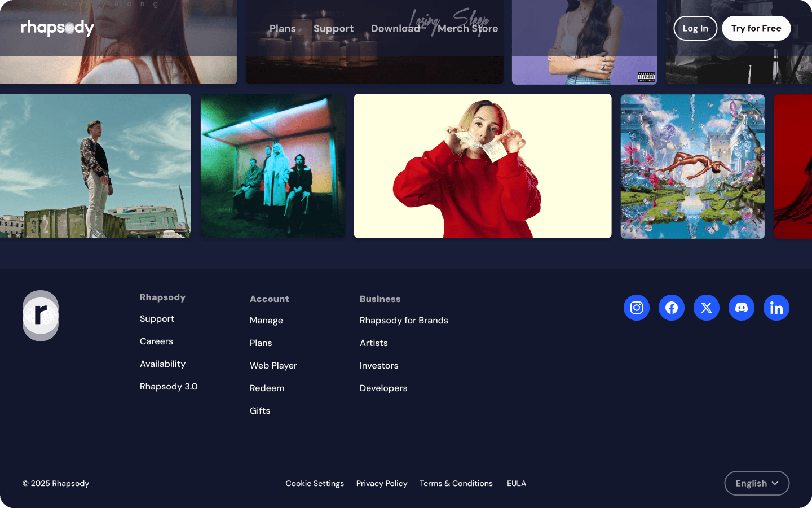
Task: Open Terms & Conditions link
Action: [x=456, y=484]
